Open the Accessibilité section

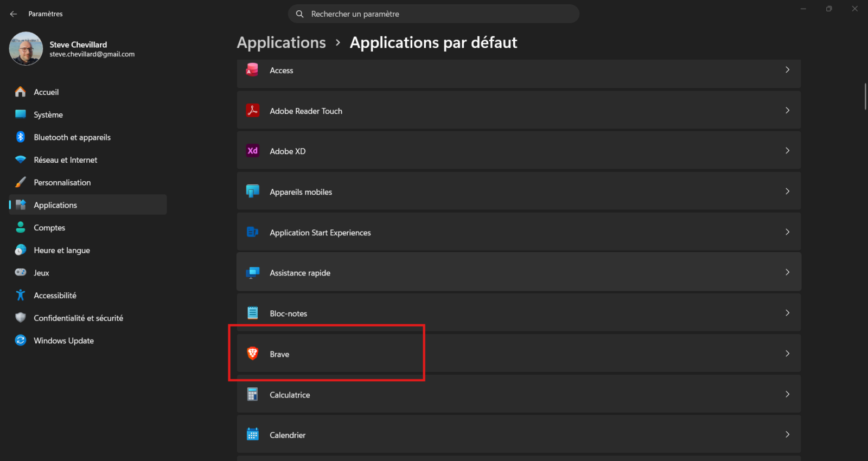(88, 295)
